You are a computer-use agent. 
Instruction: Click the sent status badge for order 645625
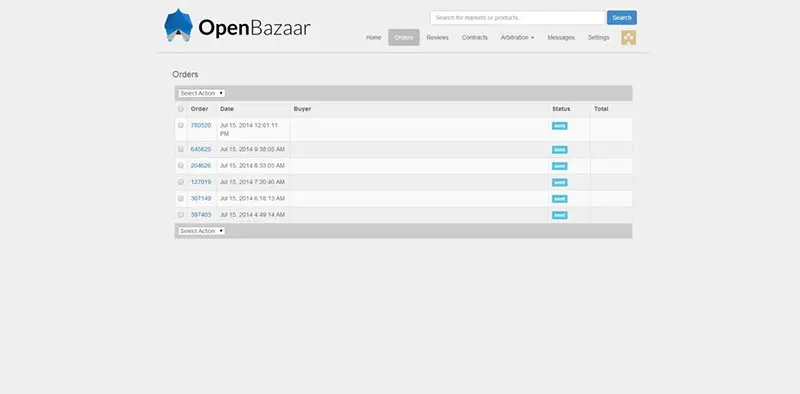click(x=560, y=150)
